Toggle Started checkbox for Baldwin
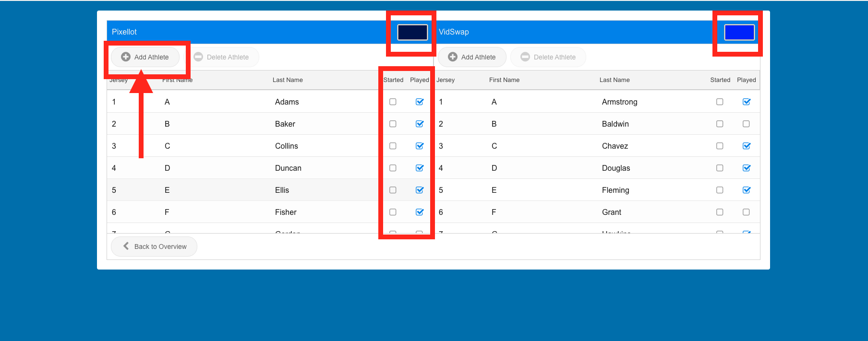The height and width of the screenshot is (341, 868). (x=720, y=124)
